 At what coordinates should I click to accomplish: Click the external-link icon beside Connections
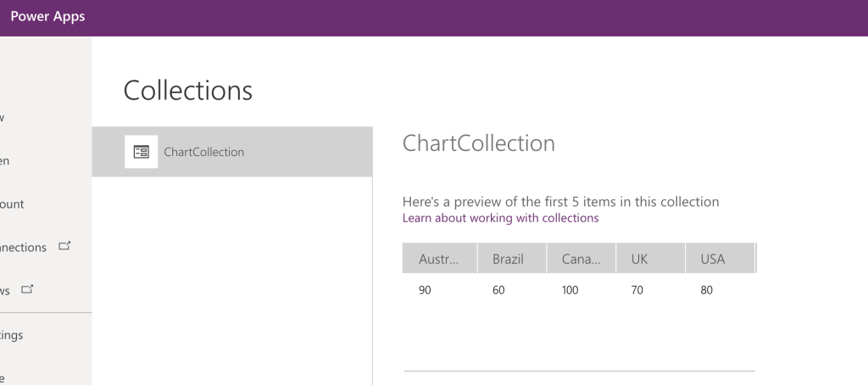pos(64,247)
